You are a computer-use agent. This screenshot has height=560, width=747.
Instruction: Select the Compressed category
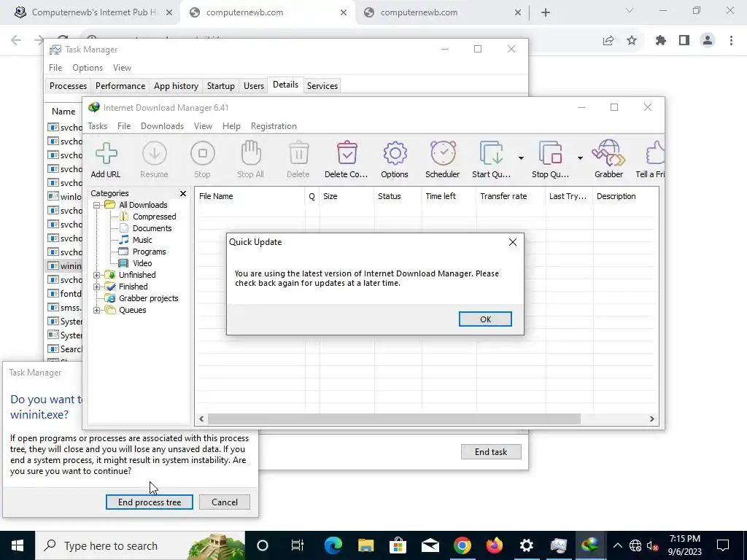(154, 217)
